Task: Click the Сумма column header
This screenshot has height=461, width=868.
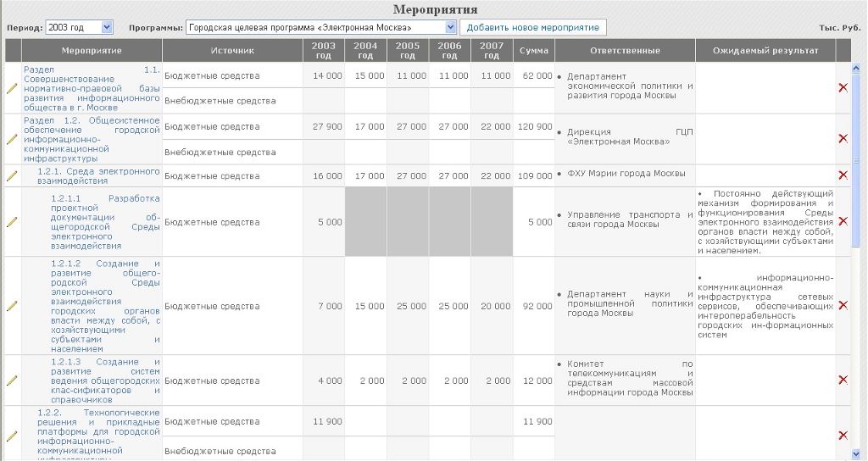Action: tap(533, 51)
